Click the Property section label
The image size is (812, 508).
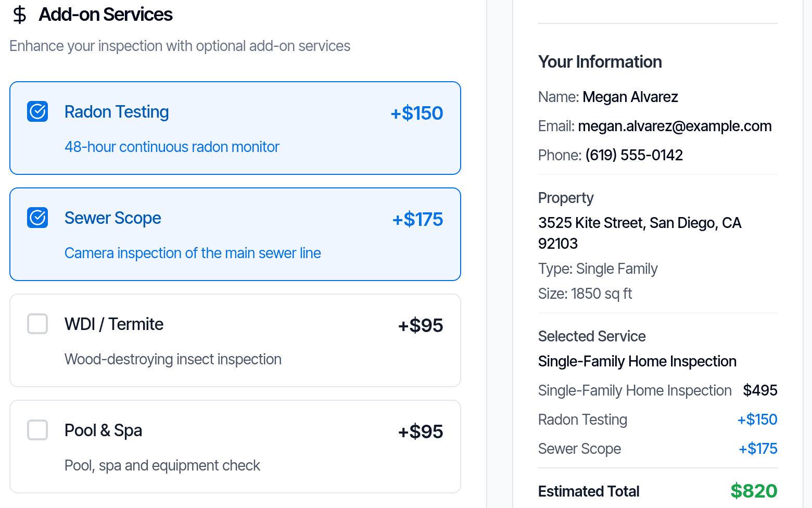(566, 198)
